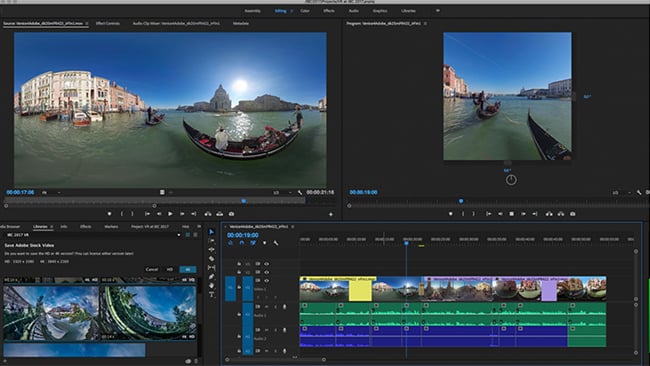Select the Ripple Edit tool
Viewport: 650px width, 366px height.
[211, 250]
